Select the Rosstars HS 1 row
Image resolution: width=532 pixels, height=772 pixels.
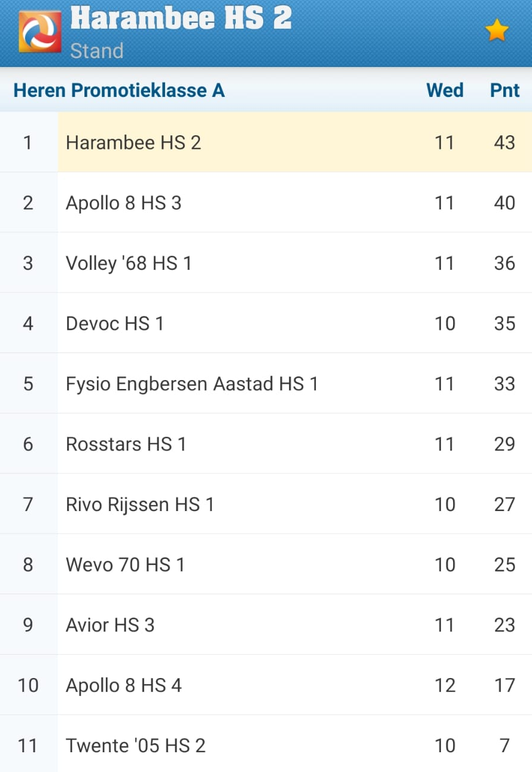click(x=126, y=444)
